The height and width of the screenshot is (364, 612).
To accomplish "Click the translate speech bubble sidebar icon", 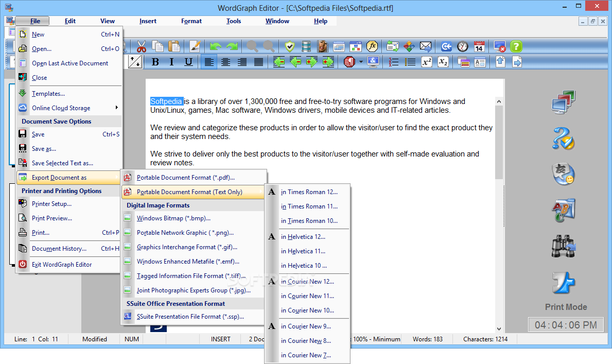I will click(x=563, y=174).
